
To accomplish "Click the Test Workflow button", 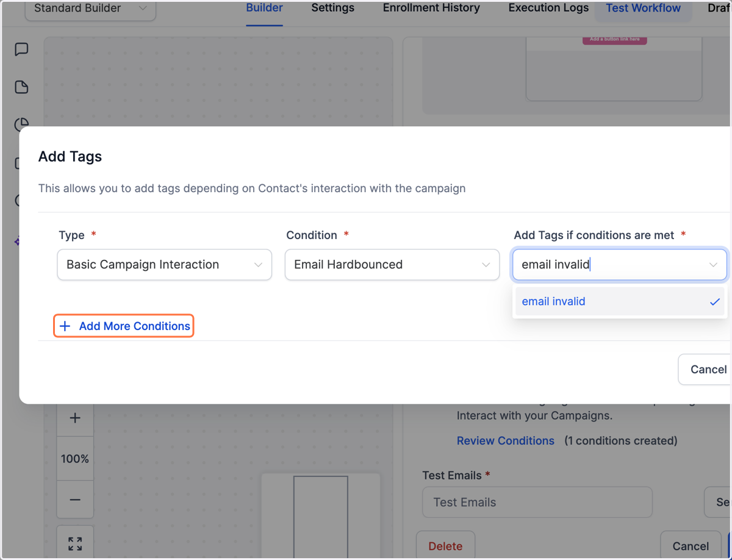I will pyautogui.click(x=644, y=9).
